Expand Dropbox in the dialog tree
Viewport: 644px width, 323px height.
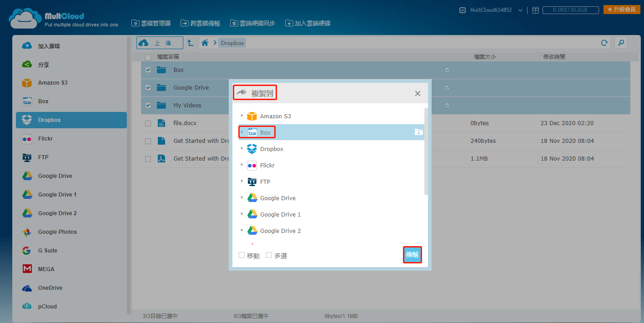click(242, 148)
